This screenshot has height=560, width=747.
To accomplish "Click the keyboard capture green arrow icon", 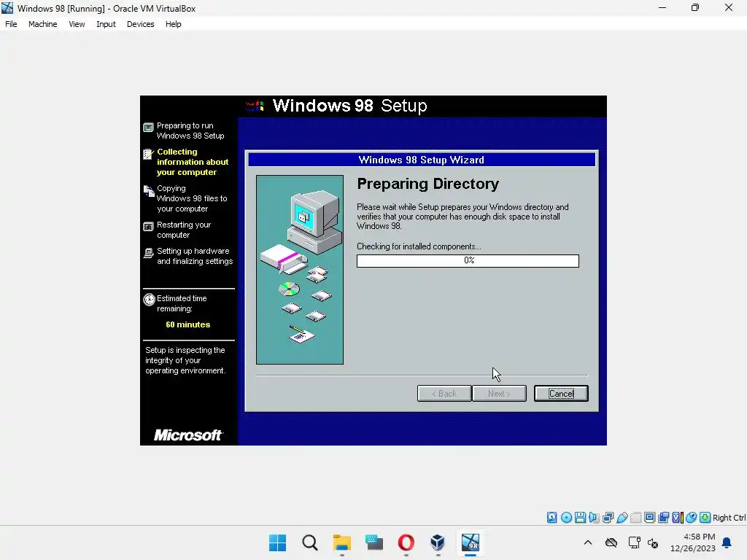I will (705, 518).
